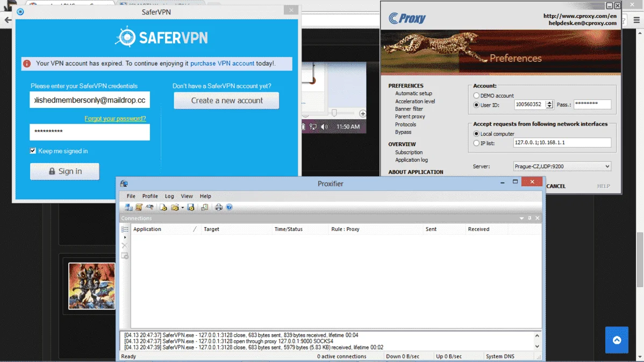Click New Profile icon in Proxifier toolbar
Screen dimensions: 644x362
click(163, 207)
